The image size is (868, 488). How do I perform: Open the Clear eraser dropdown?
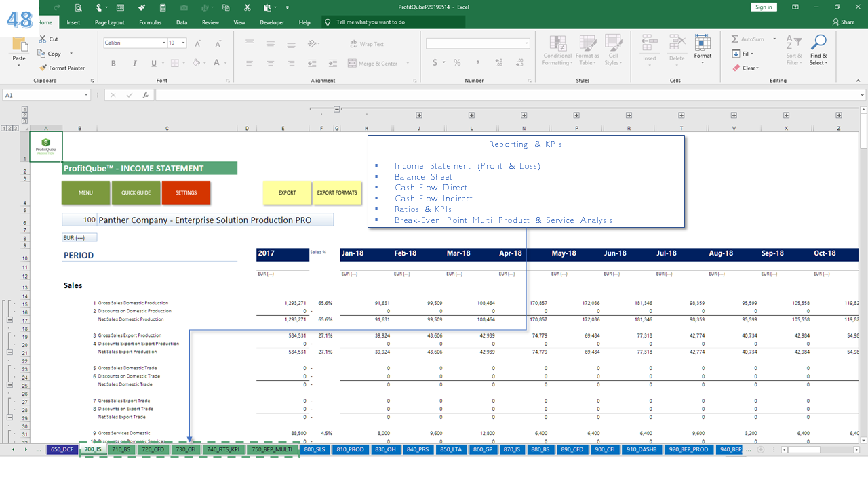click(745, 68)
